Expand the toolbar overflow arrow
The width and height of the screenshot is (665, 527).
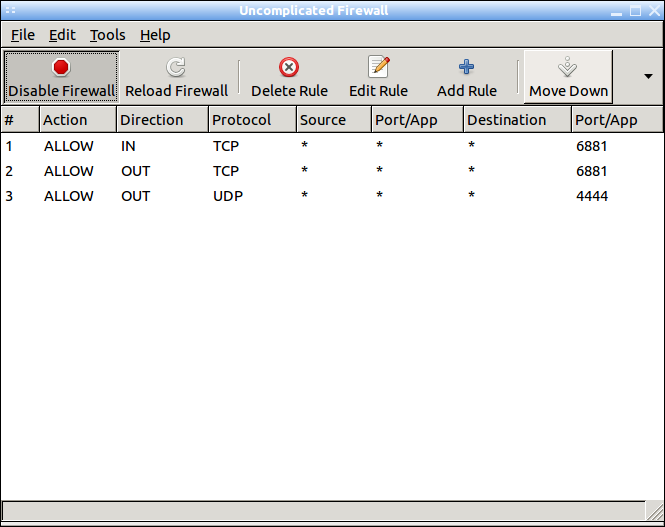pyautogui.click(x=648, y=77)
